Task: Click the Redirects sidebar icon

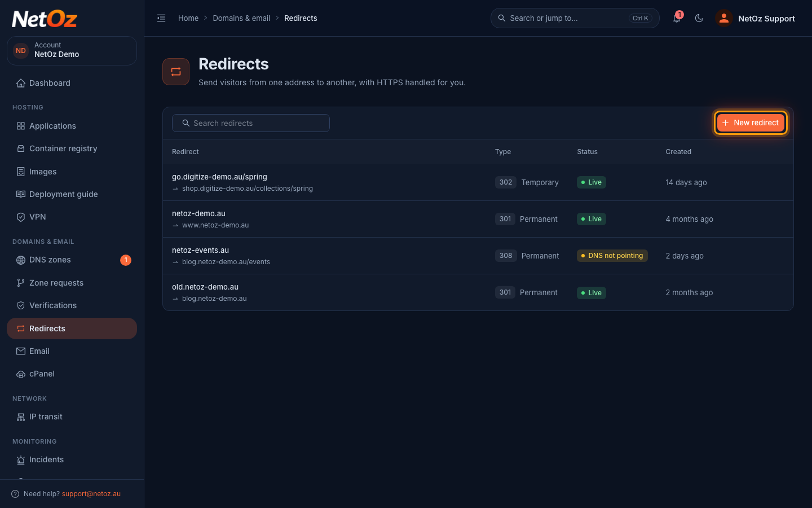Action: point(21,329)
